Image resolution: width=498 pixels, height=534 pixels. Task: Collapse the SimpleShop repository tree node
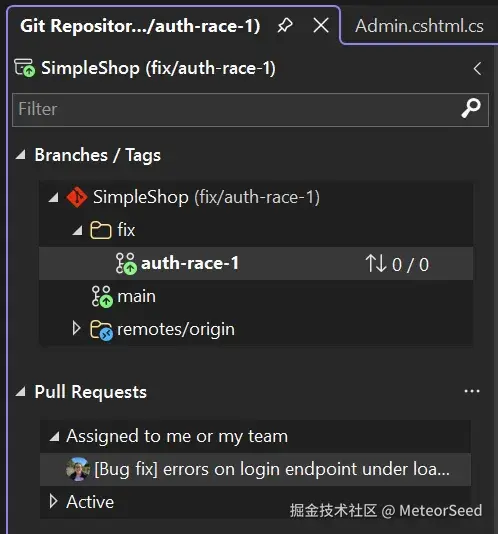point(53,197)
